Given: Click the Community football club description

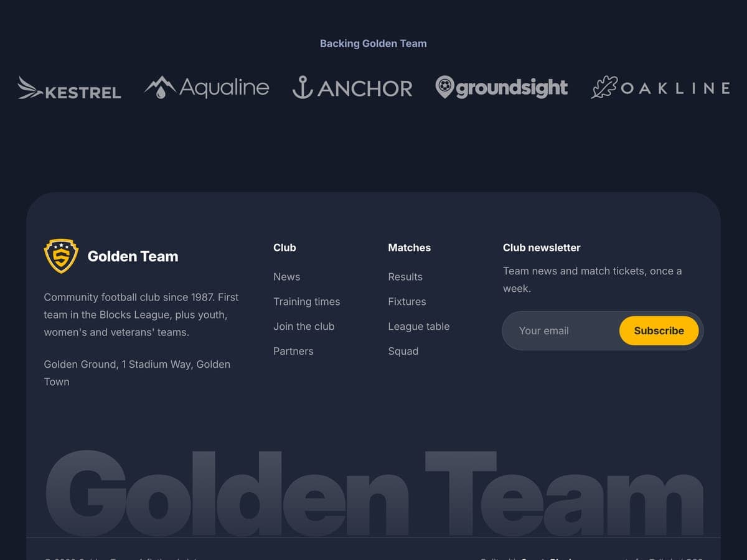Looking at the screenshot, I should click(x=141, y=315).
